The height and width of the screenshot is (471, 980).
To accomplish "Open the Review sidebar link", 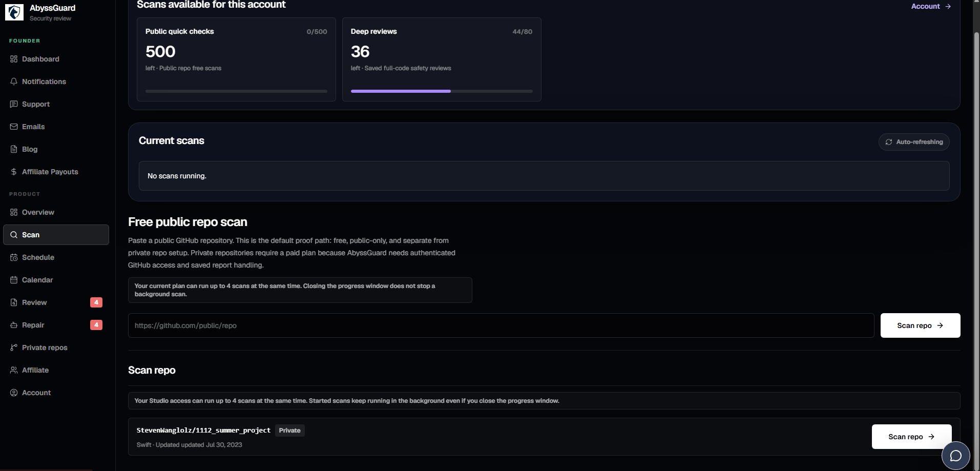I will point(56,302).
